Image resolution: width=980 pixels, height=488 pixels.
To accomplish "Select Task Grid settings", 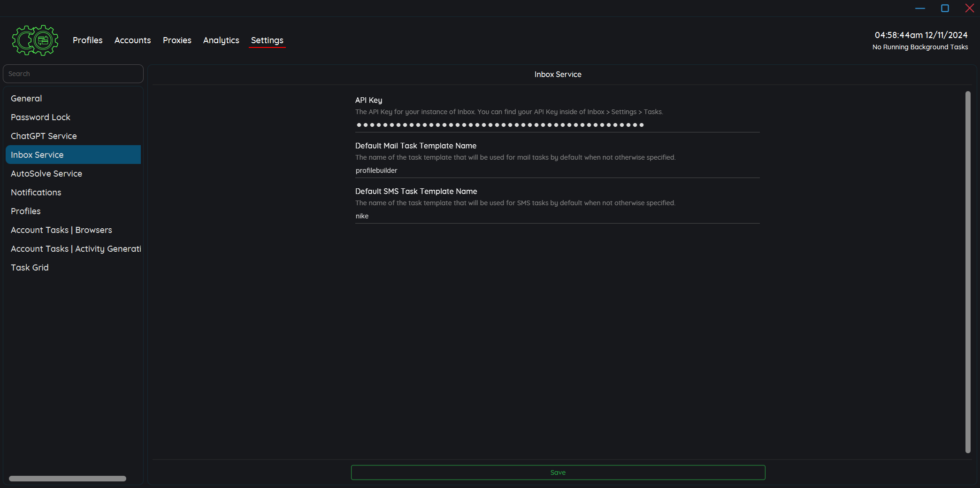I will [x=30, y=267].
